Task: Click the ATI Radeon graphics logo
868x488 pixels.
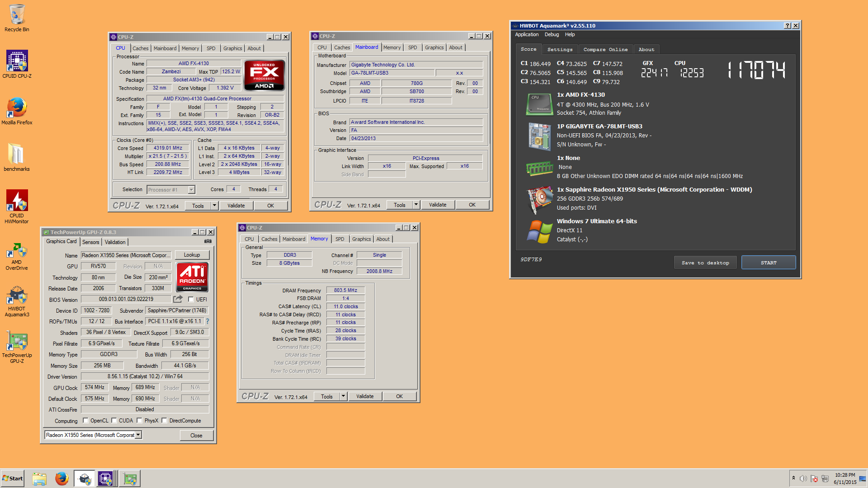Action: (192, 277)
